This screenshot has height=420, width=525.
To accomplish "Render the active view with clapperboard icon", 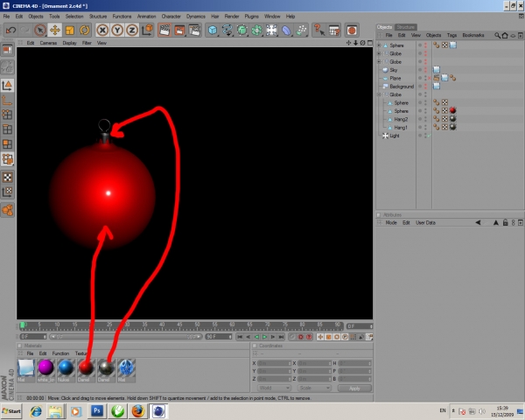I will pos(164,30).
